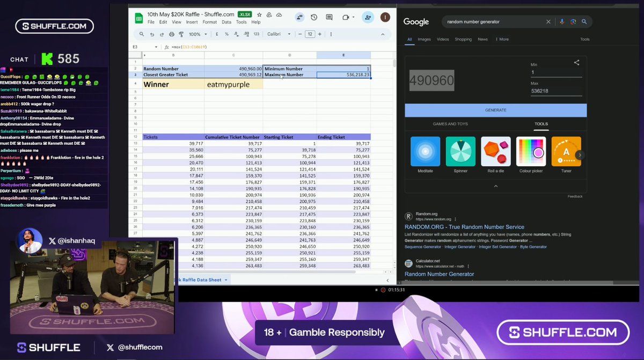Open Google search Tools on the right

(585, 39)
